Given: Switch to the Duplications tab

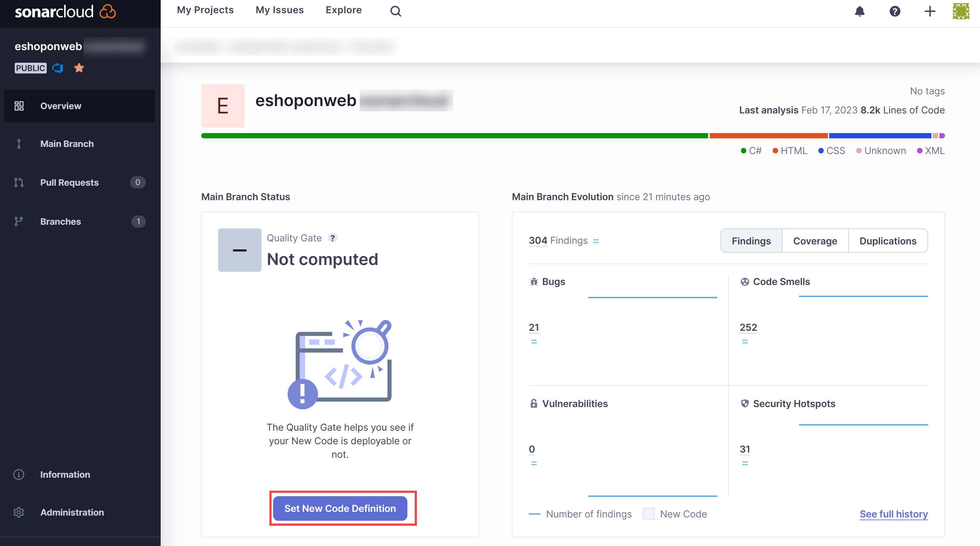Looking at the screenshot, I should 888,241.
